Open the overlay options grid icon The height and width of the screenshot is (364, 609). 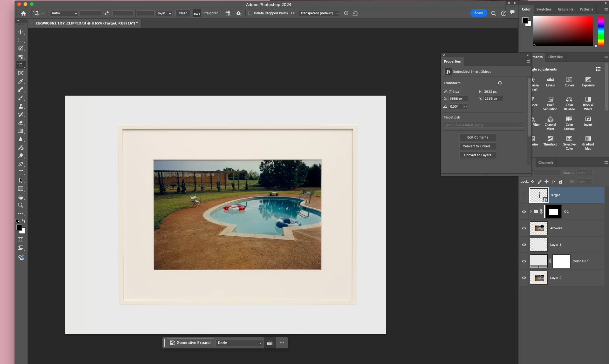[x=228, y=13]
